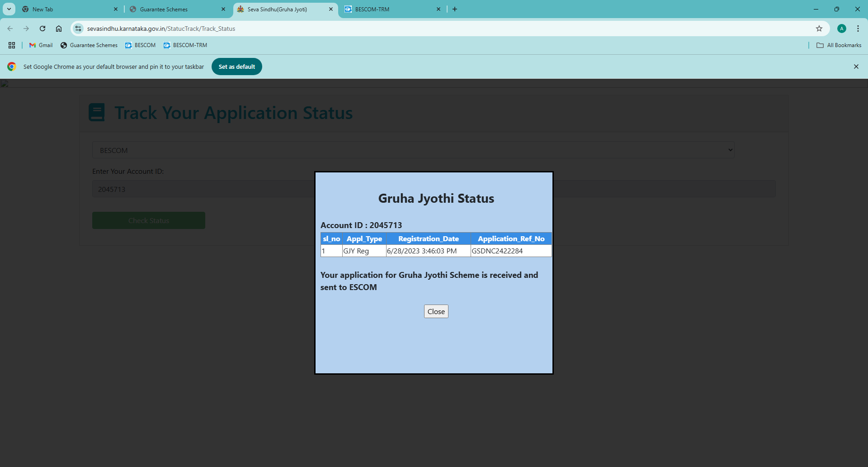Open a new browser tab with plus icon
This screenshot has width=868, height=467.
click(455, 9)
